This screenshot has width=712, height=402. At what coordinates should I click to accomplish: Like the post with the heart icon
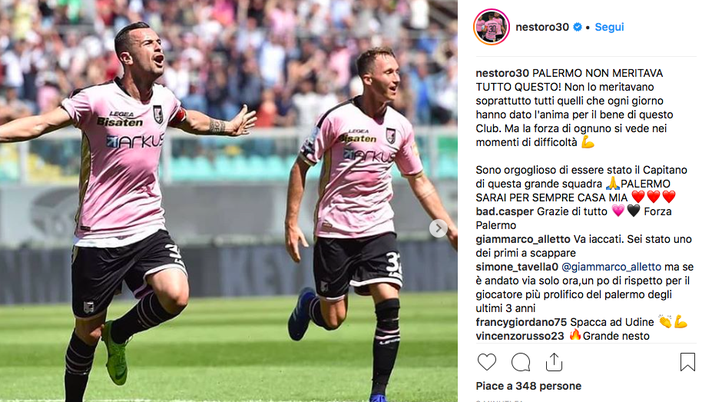pos(487,362)
